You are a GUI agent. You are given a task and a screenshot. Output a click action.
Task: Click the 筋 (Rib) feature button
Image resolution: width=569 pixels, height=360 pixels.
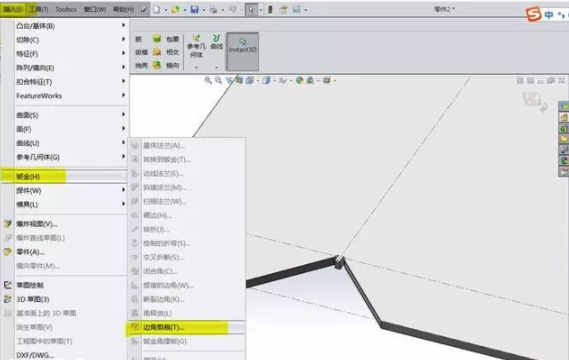click(x=138, y=39)
